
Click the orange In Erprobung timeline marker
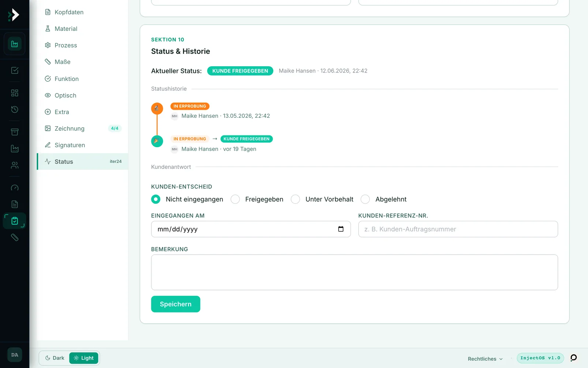[157, 108]
